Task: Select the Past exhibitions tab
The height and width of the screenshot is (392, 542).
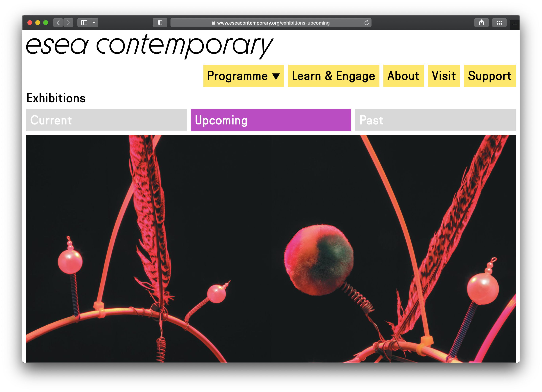Action: [435, 120]
